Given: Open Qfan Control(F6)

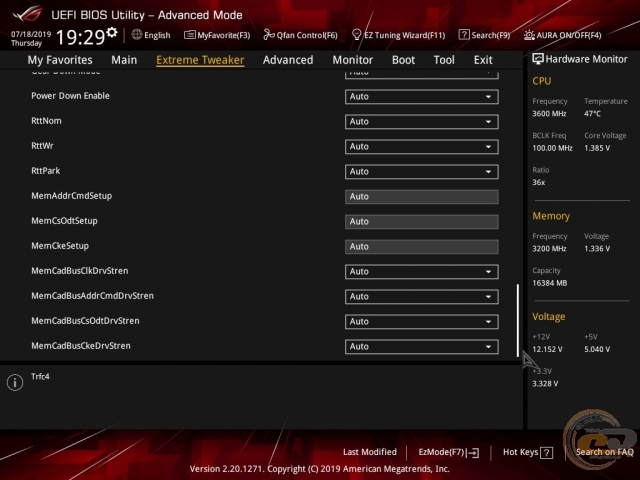Looking at the screenshot, I should 300,35.
